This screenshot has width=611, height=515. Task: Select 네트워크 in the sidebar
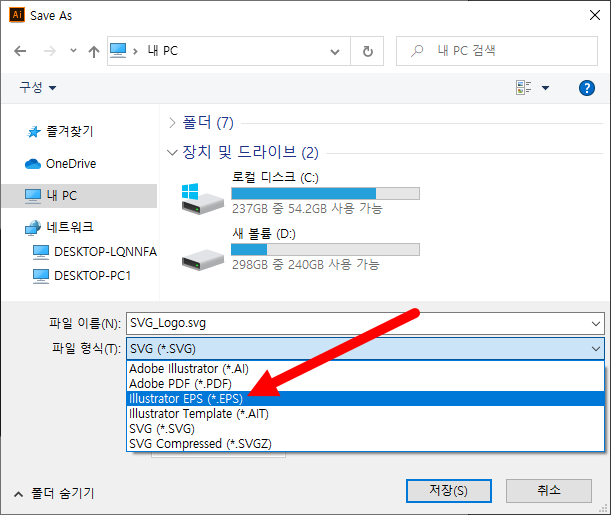[x=59, y=227]
